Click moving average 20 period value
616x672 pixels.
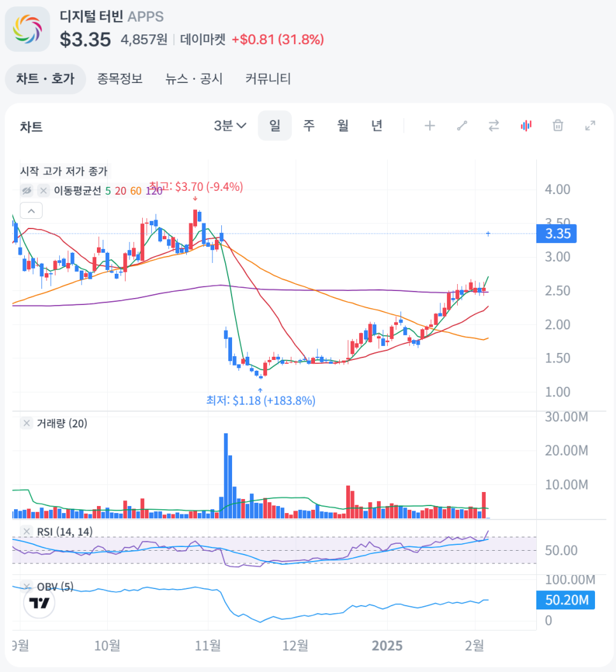pos(121,191)
